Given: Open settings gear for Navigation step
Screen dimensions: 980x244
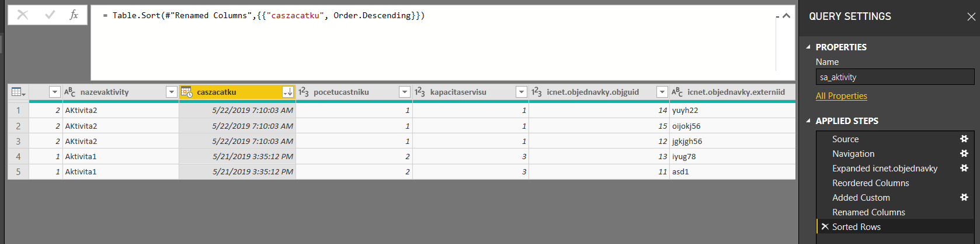Looking at the screenshot, I should (x=964, y=153).
